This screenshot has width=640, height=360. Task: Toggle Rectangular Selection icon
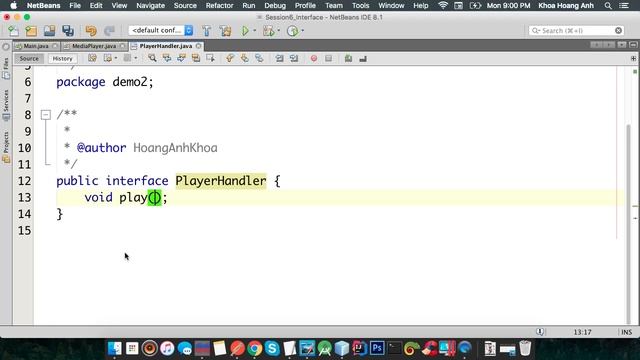(211, 58)
